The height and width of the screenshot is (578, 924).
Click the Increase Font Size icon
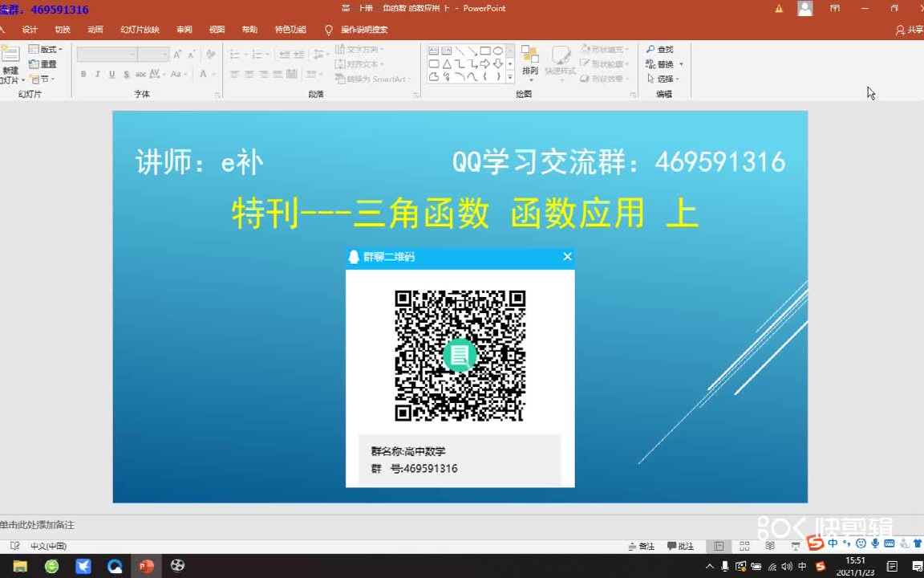tap(176, 55)
